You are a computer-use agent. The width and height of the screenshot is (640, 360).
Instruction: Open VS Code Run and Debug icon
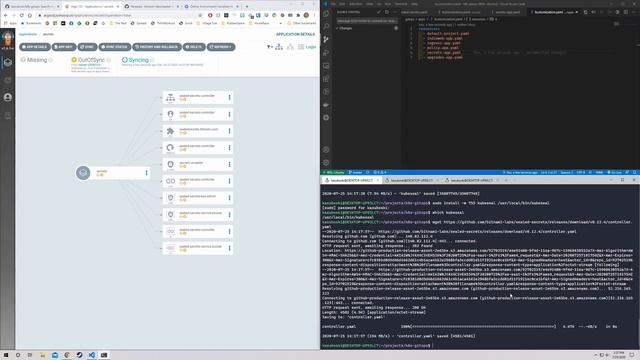[326, 53]
